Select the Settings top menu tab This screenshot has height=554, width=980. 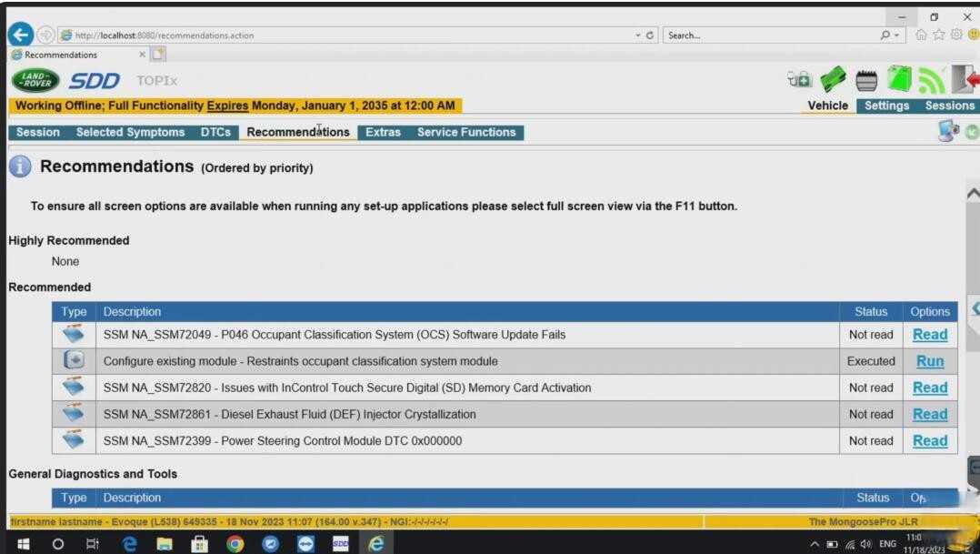pyautogui.click(x=886, y=106)
